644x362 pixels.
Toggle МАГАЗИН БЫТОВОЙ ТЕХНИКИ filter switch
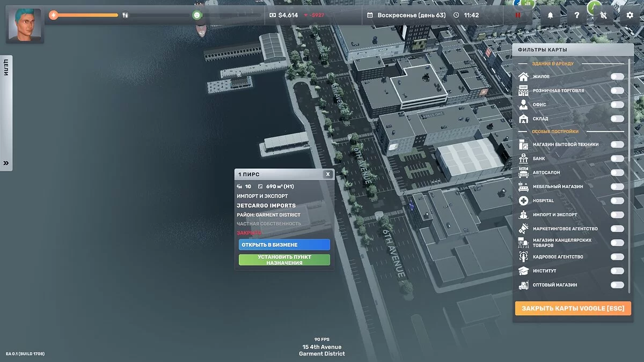point(617,144)
